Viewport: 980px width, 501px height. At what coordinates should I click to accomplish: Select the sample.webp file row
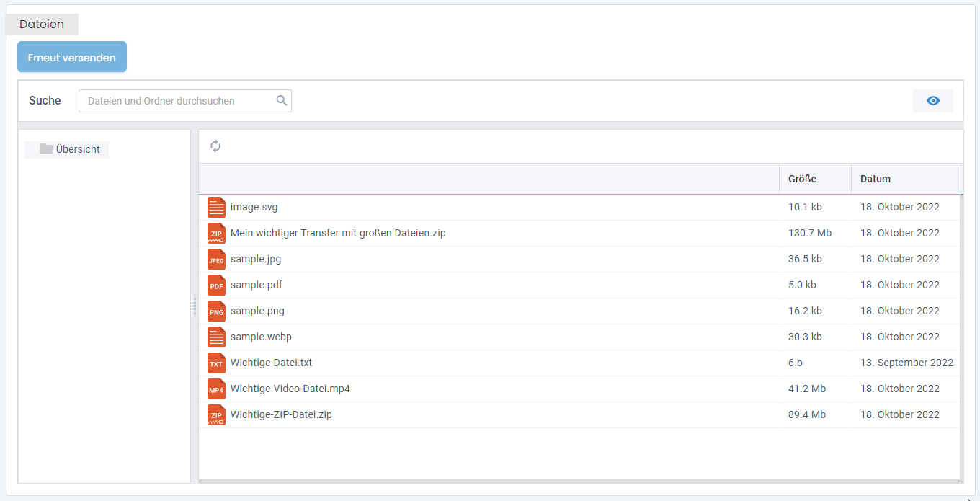[261, 337]
